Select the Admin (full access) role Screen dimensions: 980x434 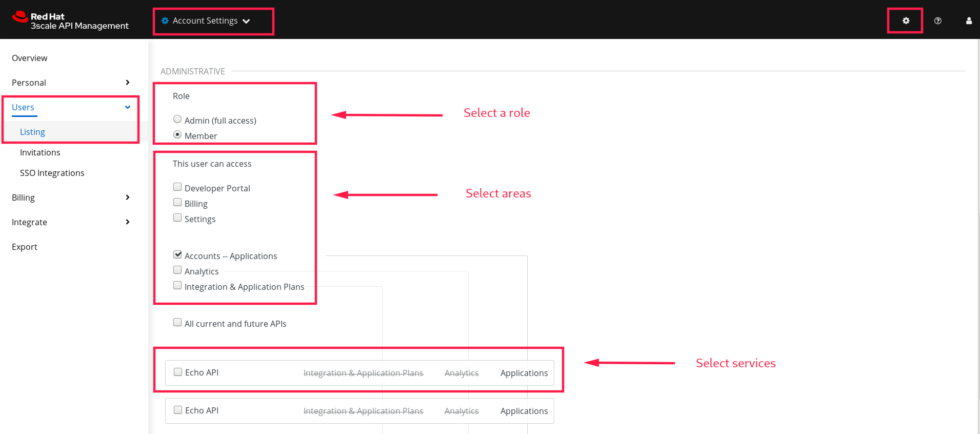pos(177,120)
